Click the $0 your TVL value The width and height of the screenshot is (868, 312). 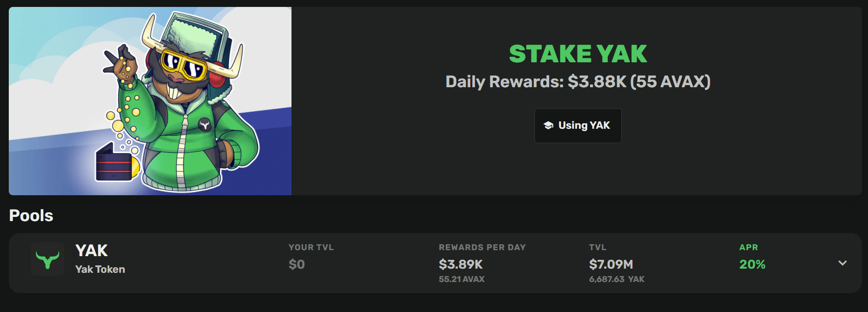[297, 264]
